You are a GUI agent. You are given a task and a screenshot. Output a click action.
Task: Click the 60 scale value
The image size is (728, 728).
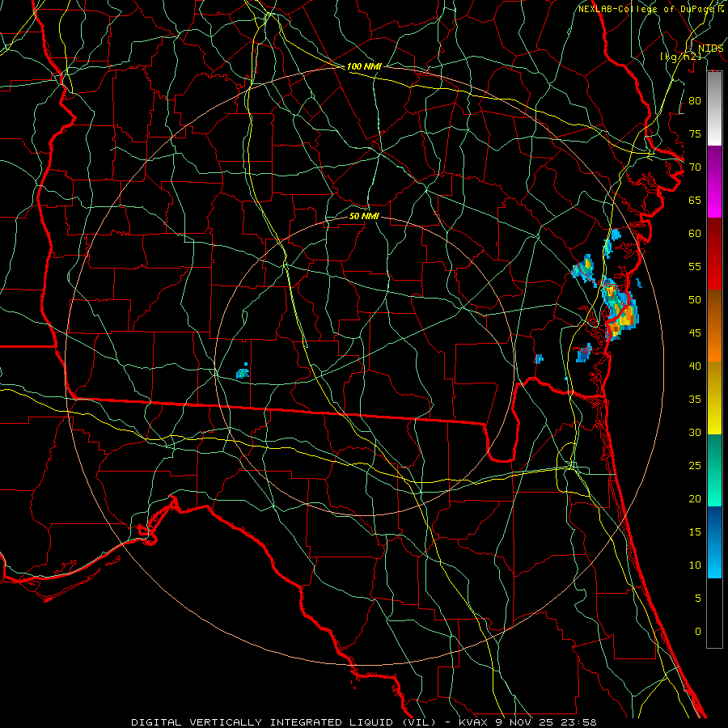point(695,234)
